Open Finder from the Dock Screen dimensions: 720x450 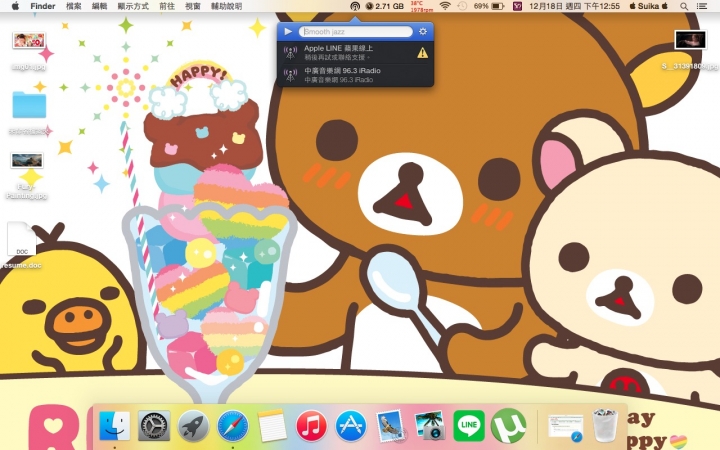tap(114, 426)
